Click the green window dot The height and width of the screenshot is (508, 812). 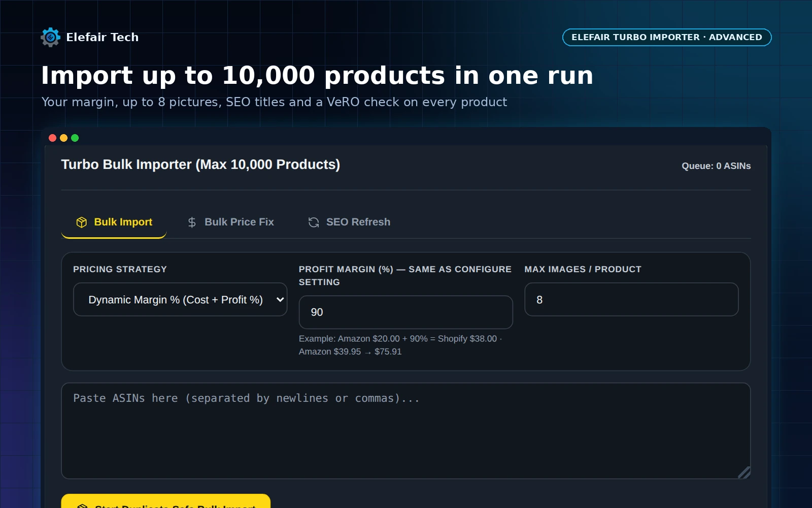(75, 138)
